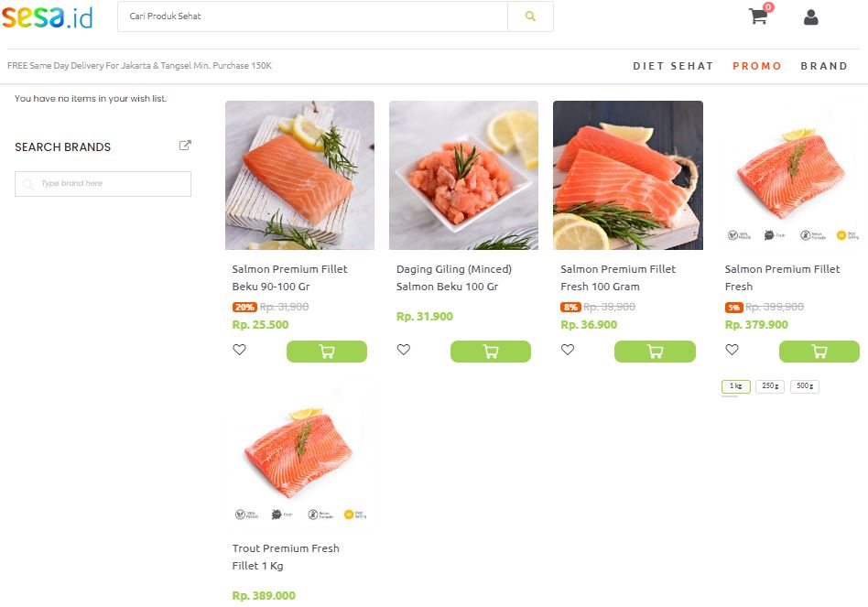Add Salmon Premium Fillet Beku to wishlist heart
The image size is (868, 607).
point(239,349)
